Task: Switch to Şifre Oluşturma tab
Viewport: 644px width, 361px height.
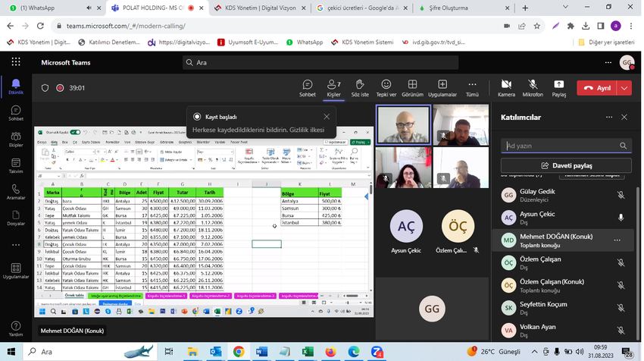Action: [463, 8]
